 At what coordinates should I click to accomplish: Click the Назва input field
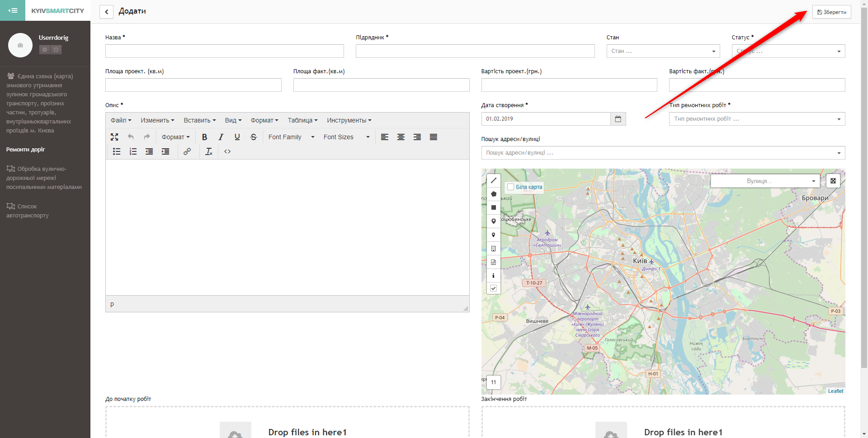click(224, 51)
